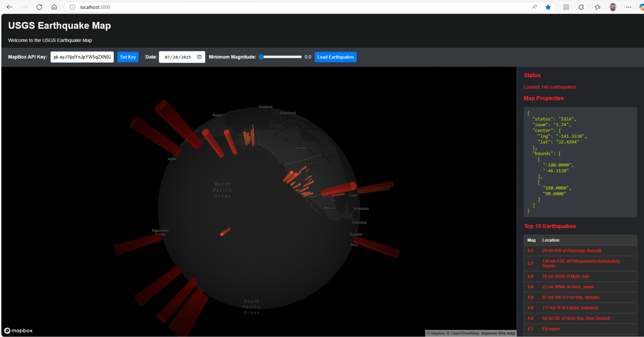Click the gray N extension icon

click(566, 7)
